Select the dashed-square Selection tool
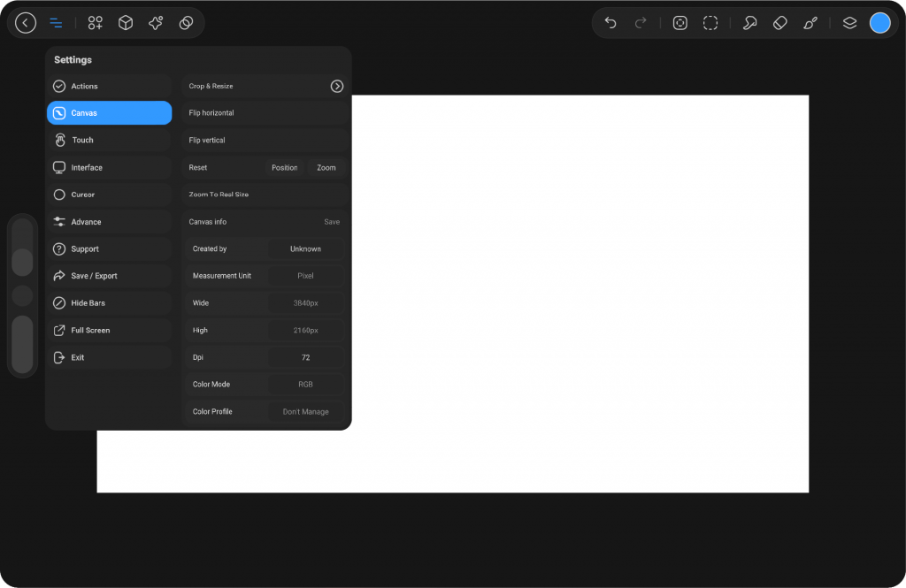The width and height of the screenshot is (906, 588). coord(710,23)
